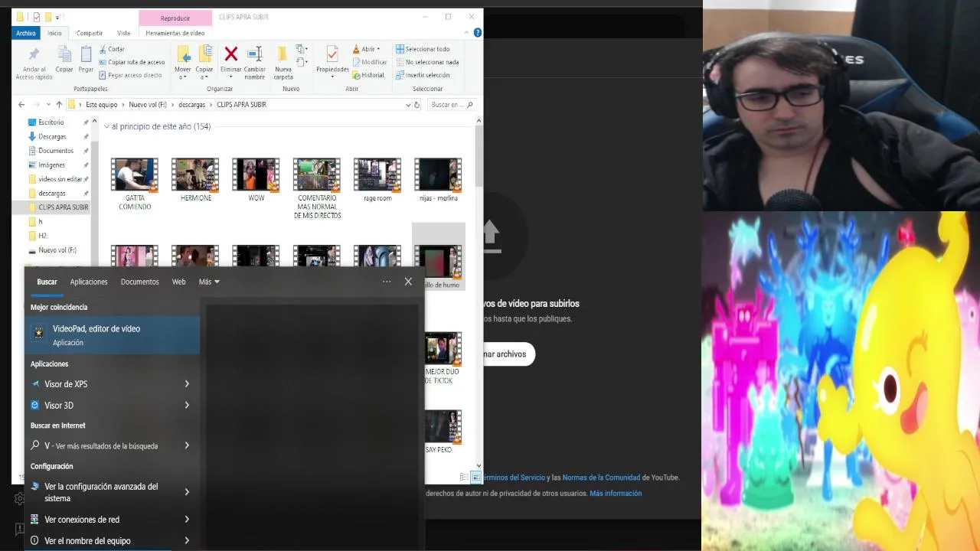
Task: Open Descargas in the navigation pane
Action: tap(52, 136)
